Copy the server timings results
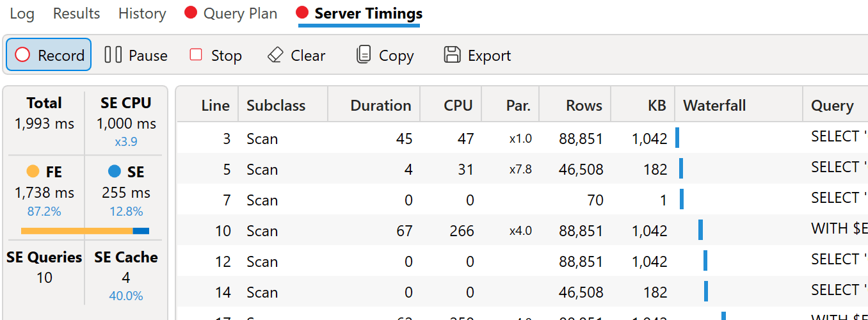 [x=385, y=55]
